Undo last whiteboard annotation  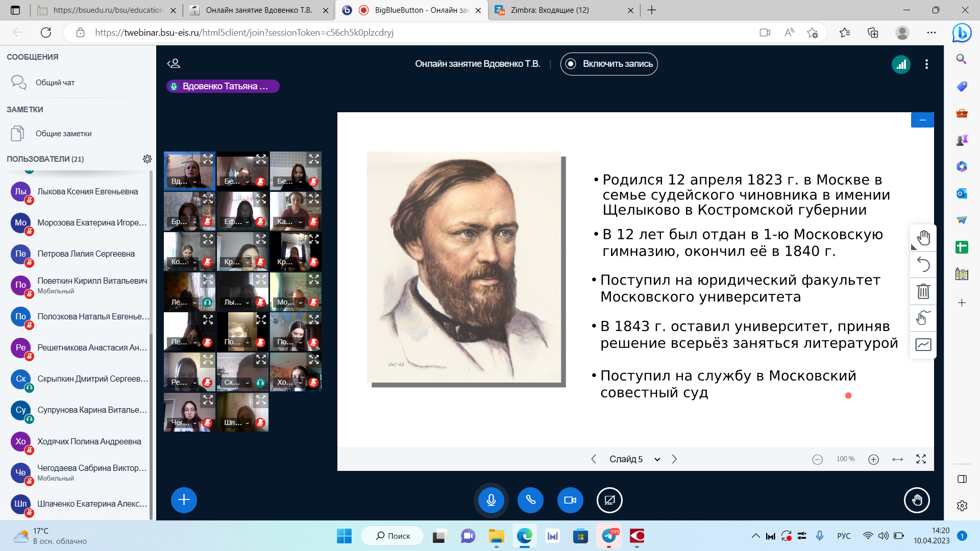coord(923,264)
